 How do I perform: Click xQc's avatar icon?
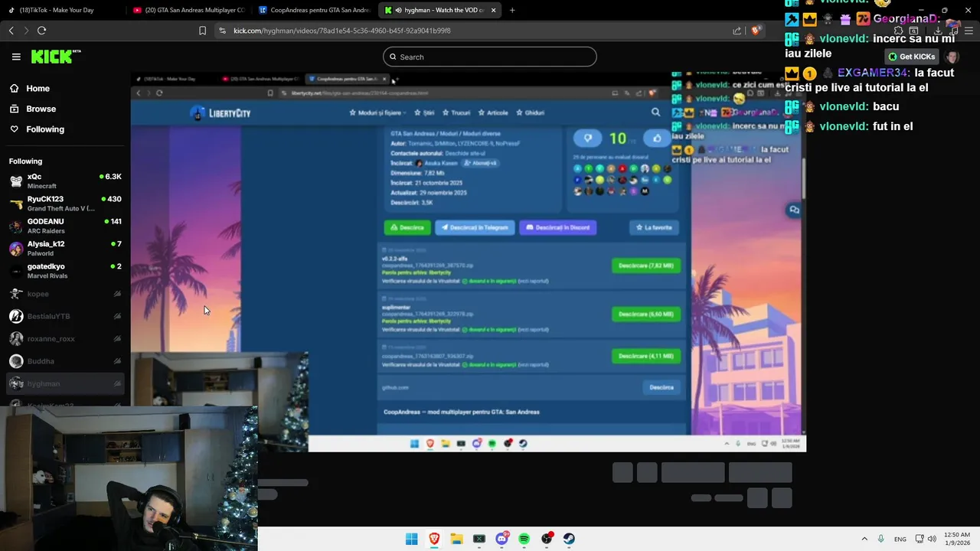(16, 181)
